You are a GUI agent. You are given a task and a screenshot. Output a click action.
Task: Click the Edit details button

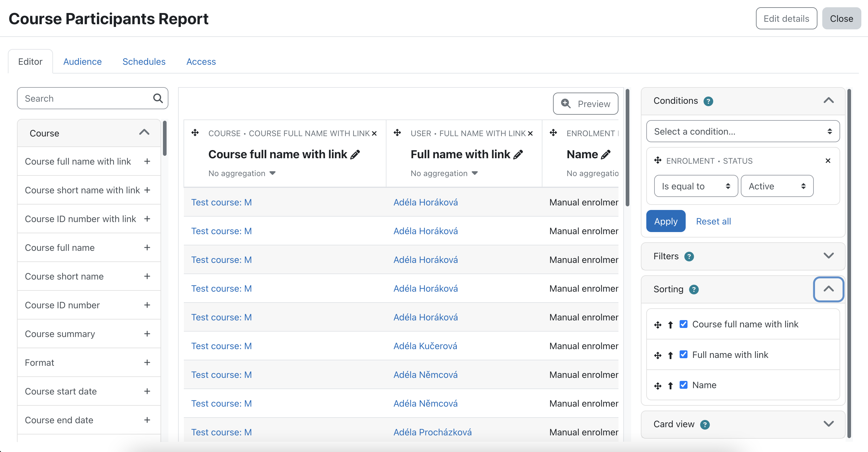point(786,18)
